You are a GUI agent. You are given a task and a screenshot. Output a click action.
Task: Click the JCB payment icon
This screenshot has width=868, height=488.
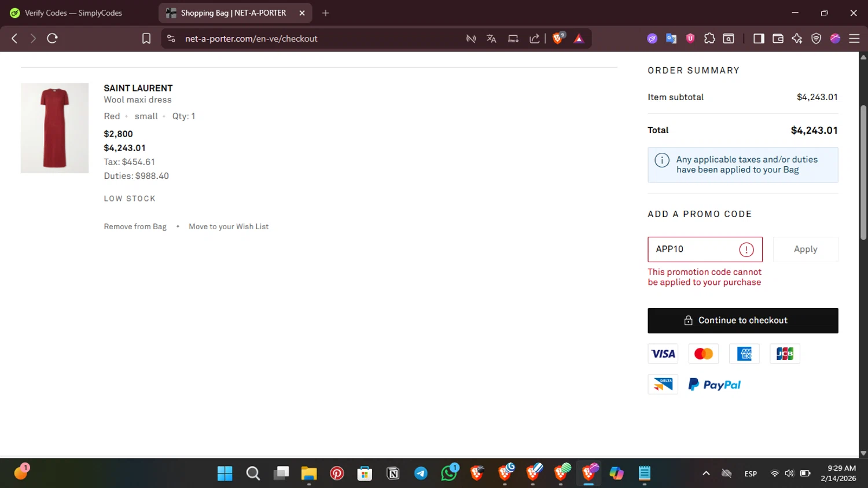point(785,354)
